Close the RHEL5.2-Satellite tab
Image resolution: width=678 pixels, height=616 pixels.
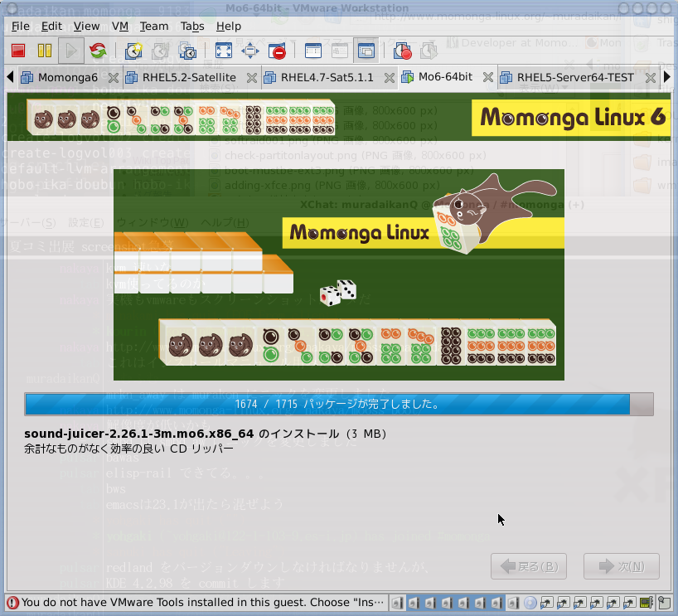[252, 78]
